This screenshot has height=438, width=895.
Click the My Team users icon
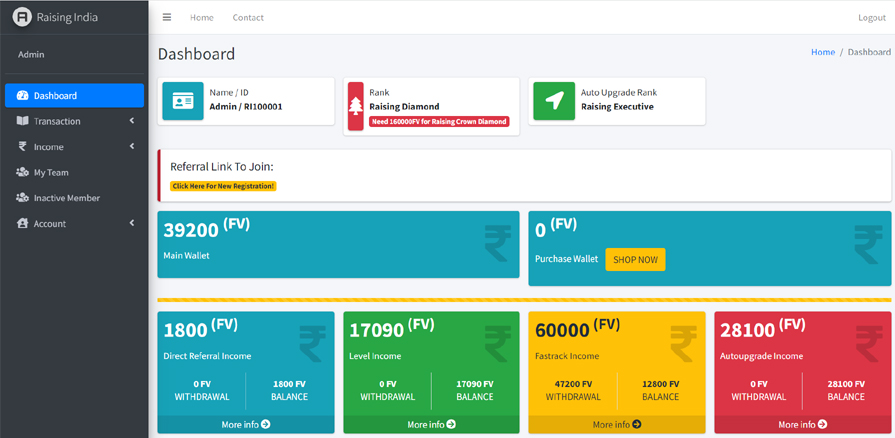pos(23,172)
